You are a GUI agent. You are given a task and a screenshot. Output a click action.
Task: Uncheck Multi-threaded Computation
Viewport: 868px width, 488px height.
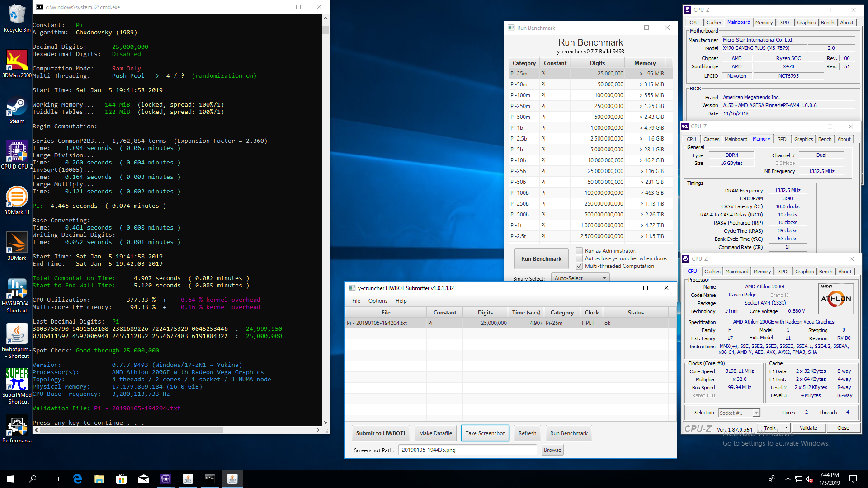(x=579, y=266)
